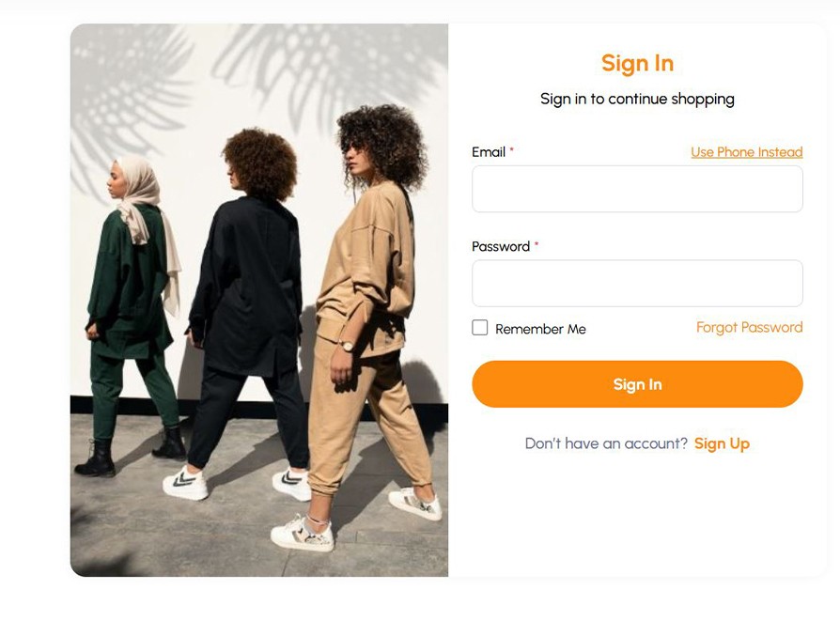
Task: Select the woman in the black outfit
Action: coord(246,301)
